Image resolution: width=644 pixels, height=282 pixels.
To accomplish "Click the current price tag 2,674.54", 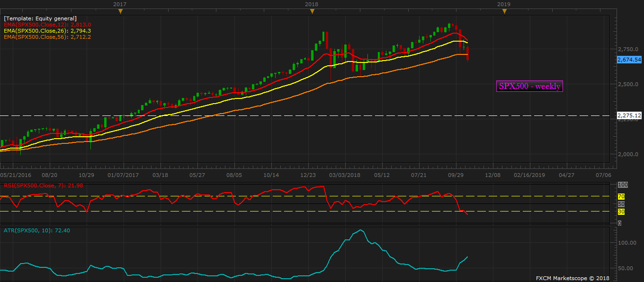I will [629, 60].
